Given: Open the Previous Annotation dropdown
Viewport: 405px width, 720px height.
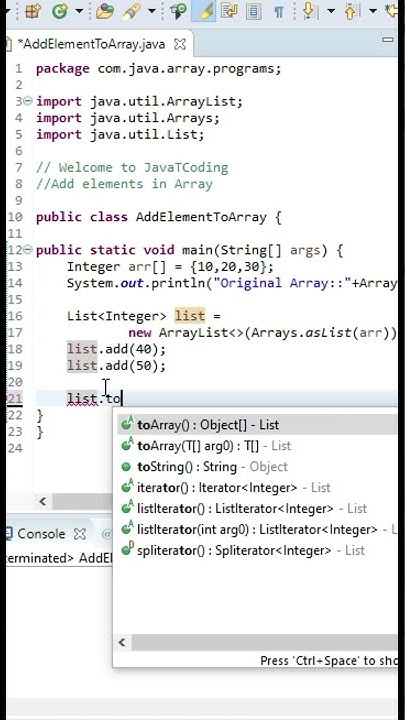Looking at the screenshot, I should point(373,11).
